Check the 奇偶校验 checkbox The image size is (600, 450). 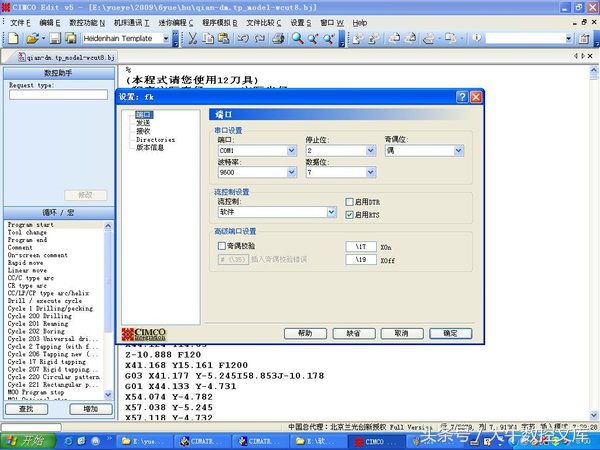[x=222, y=246]
